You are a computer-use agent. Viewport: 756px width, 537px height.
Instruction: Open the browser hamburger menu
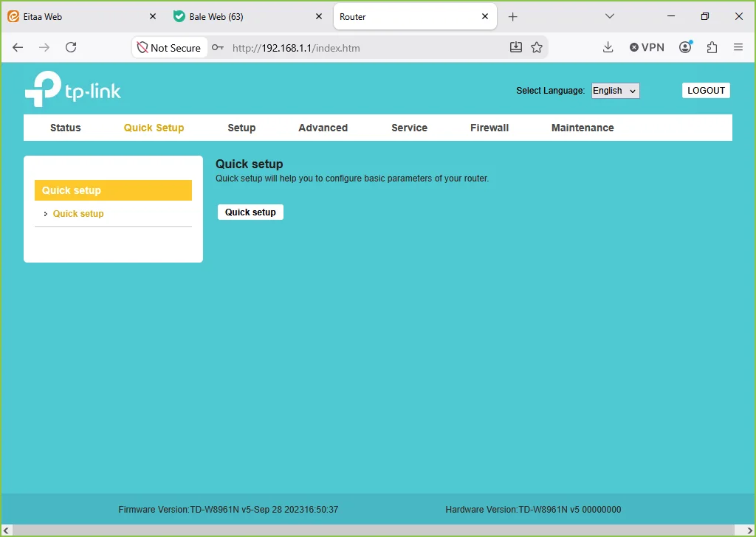click(738, 47)
